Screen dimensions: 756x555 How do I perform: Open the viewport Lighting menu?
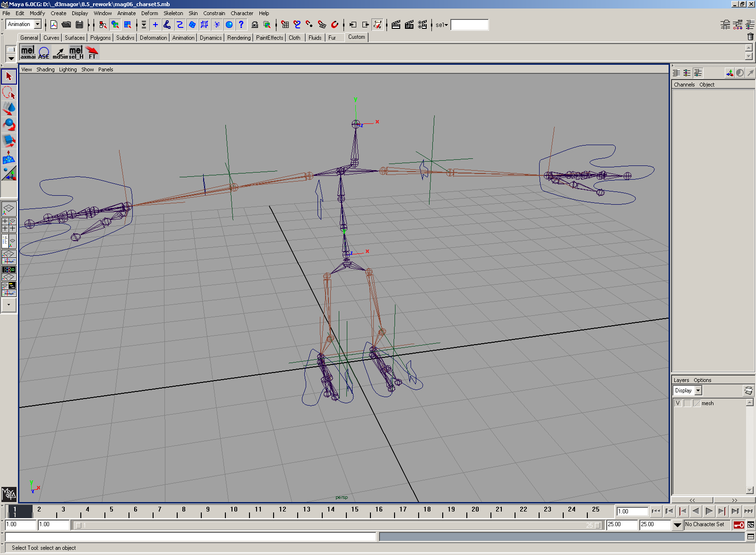(68, 69)
